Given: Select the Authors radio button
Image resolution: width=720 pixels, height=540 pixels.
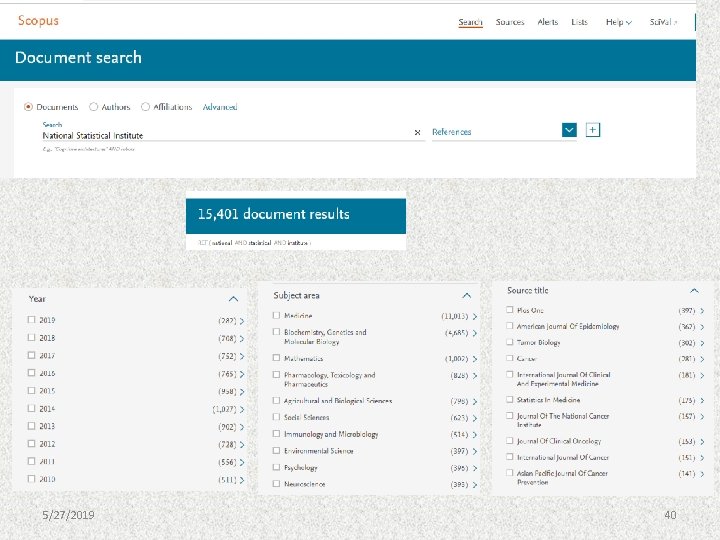Looking at the screenshot, I should [x=94, y=107].
